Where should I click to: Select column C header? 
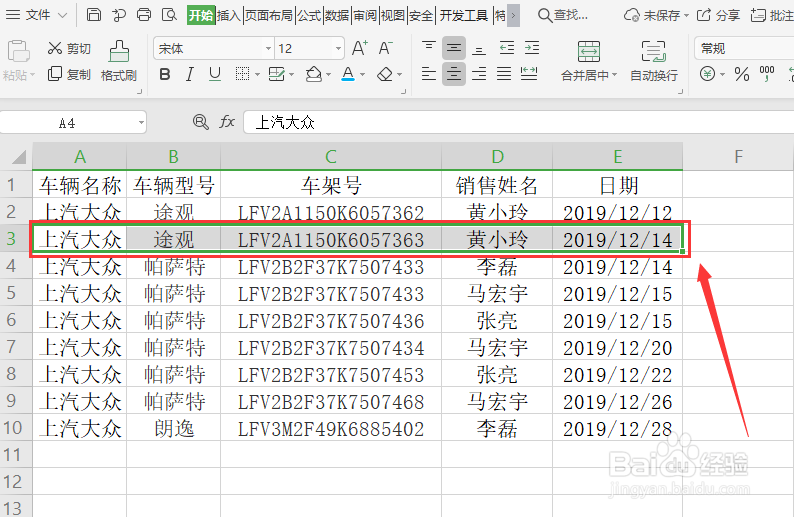(331, 156)
